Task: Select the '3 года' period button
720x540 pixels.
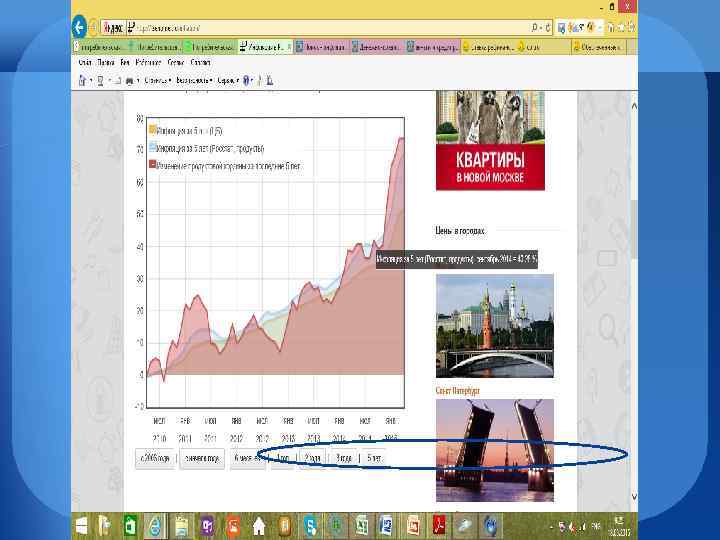Action: (343, 458)
